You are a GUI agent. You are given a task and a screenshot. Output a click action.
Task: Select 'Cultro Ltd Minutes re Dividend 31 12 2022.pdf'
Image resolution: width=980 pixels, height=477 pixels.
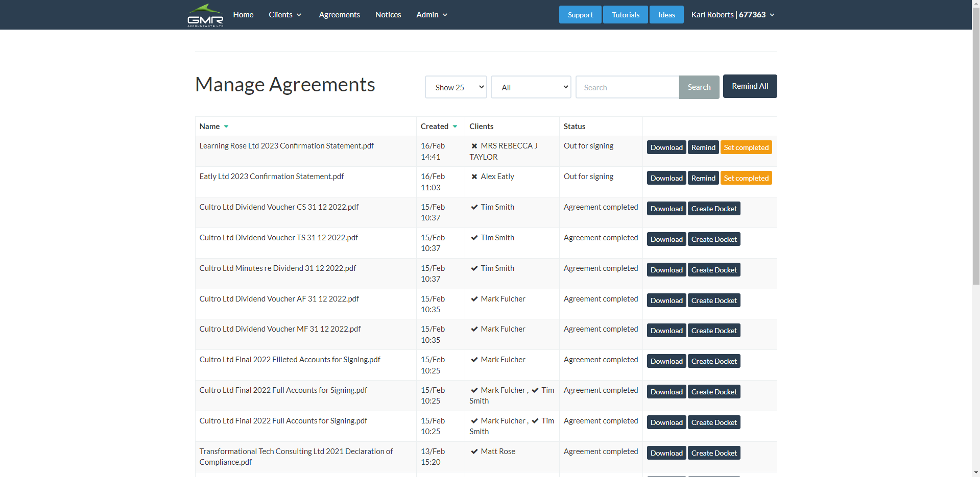point(278,268)
